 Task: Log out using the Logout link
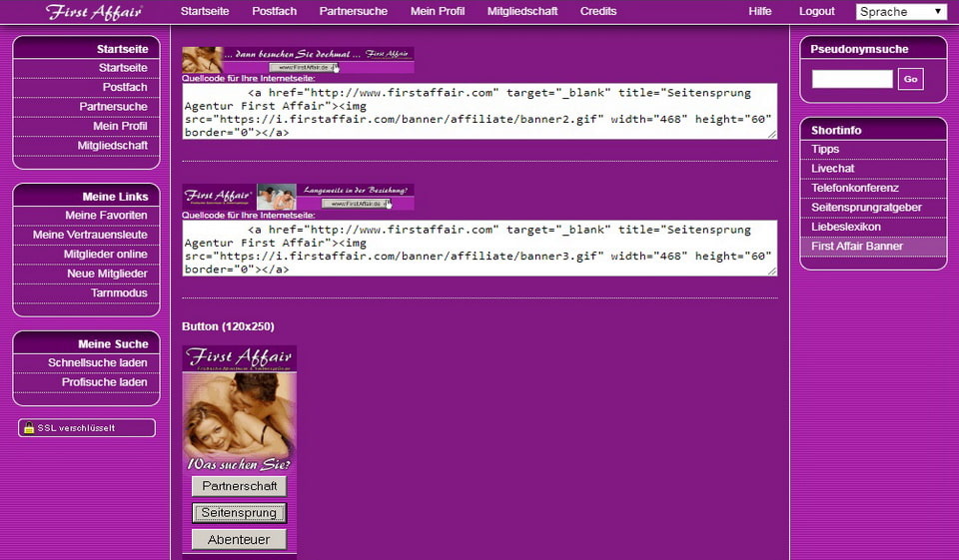pos(816,12)
